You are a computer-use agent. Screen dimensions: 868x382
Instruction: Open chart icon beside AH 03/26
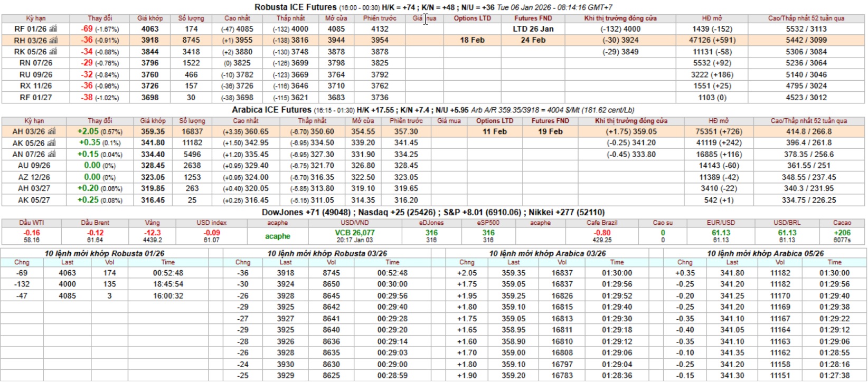[x=52, y=131]
